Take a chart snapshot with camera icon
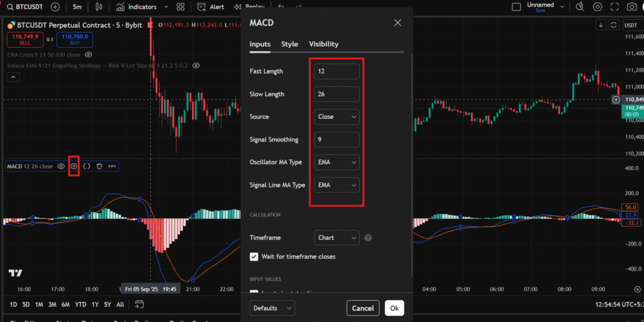Screen dimensions: 644x322 coord(631,7)
